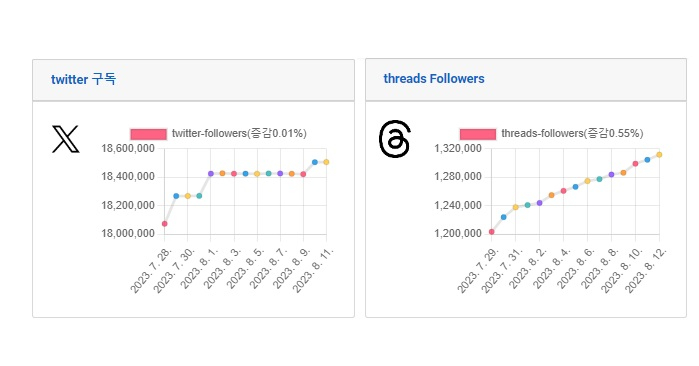The height and width of the screenshot is (366, 699).
Task: Select the purple Threads data point at 2023. 8. 2.
Action: coord(539,203)
